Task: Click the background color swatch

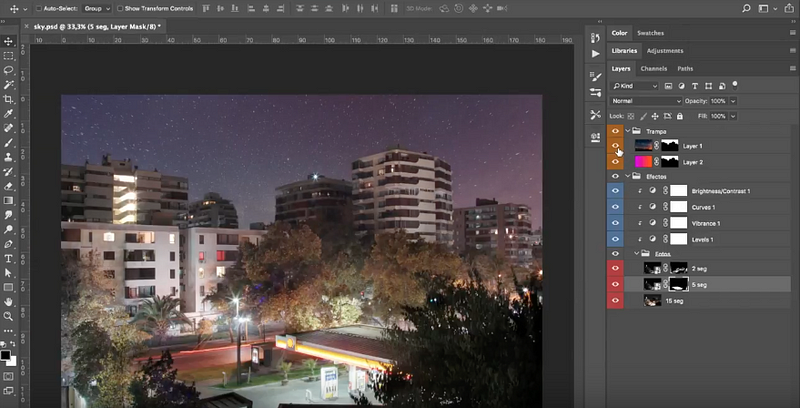Action: [13, 362]
